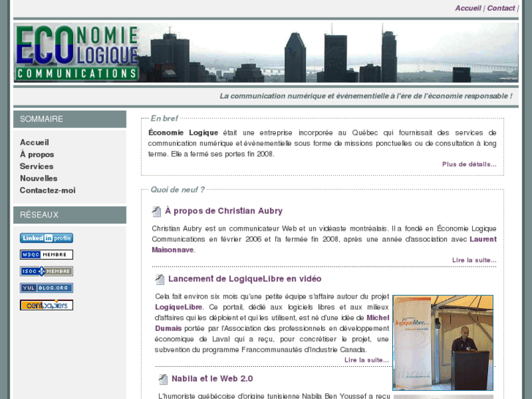This screenshot has width=532, height=399.
Task: Open article title Nabila et le Web 2.0
Action: [212, 379]
